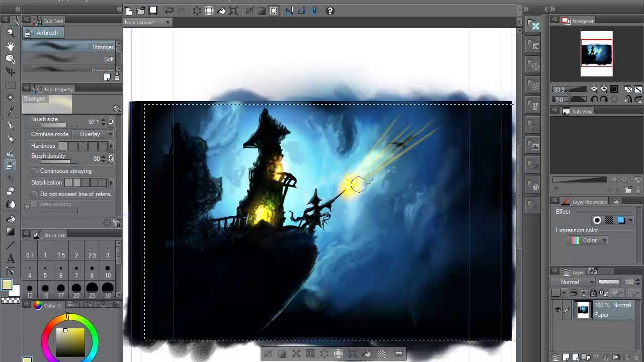644x362 pixels.
Task: Delete sub tool using trash icon
Action: pyautogui.click(x=117, y=77)
